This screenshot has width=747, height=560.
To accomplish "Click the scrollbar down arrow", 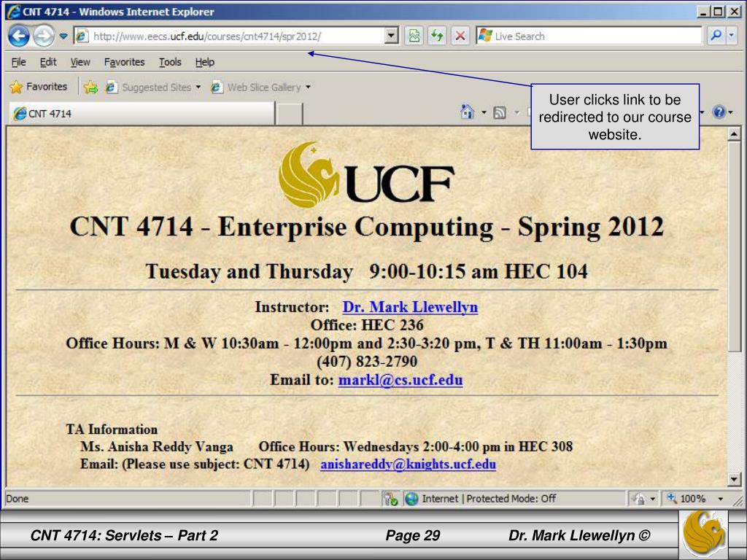I will (x=734, y=479).
